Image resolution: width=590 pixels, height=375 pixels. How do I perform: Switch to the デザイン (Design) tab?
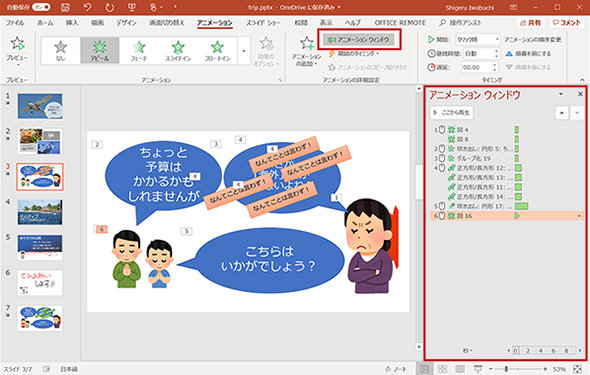126,23
